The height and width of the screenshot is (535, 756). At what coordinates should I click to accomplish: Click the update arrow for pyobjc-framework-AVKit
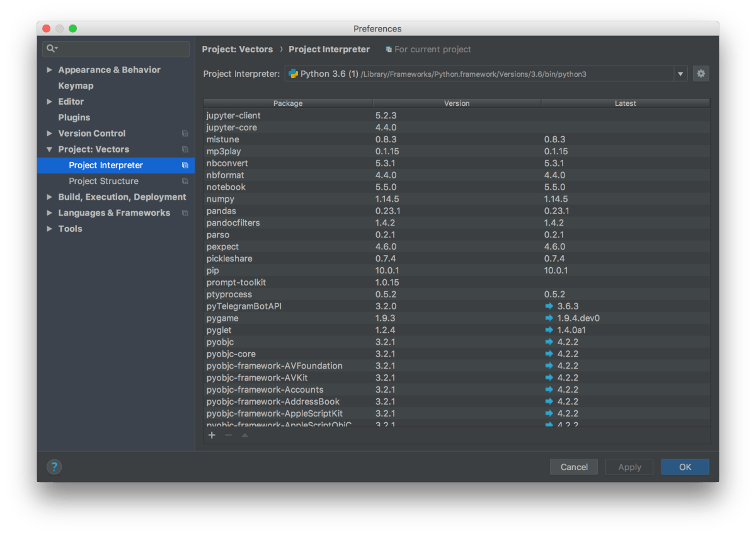coord(549,378)
